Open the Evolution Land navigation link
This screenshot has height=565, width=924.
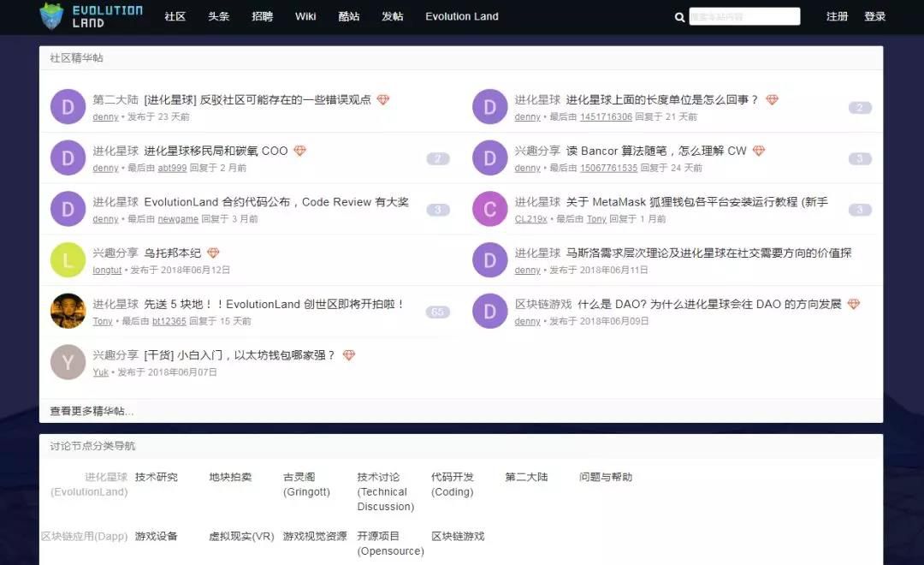pos(462,16)
